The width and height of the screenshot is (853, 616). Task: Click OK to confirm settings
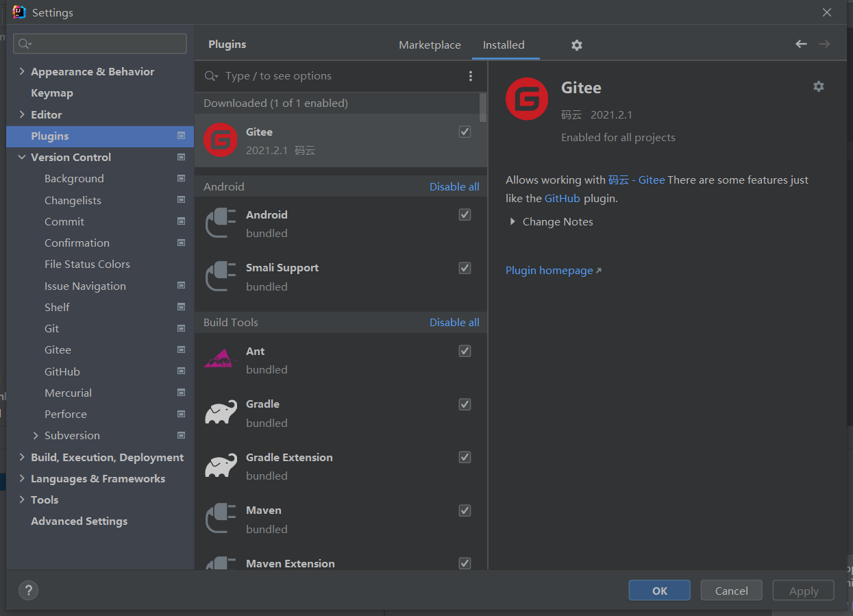pos(660,591)
